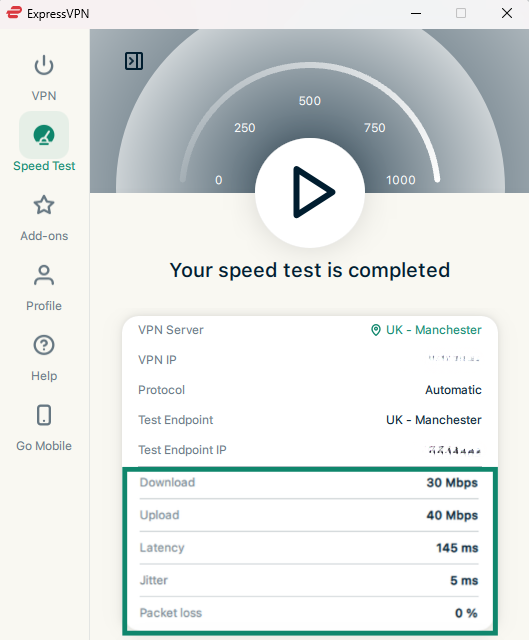Minimize the ExpressVPN window
529x640 pixels.
point(416,13)
